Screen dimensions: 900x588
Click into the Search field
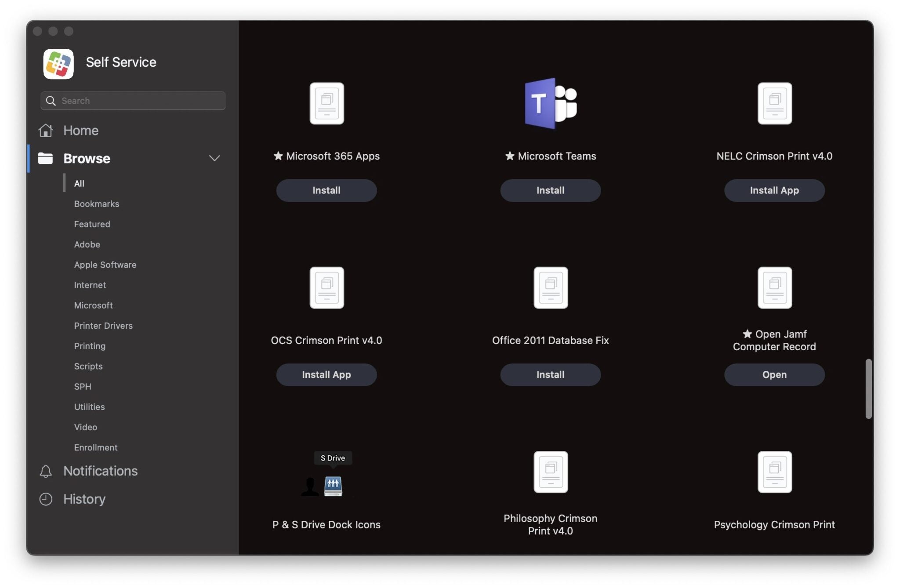point(133,101)
